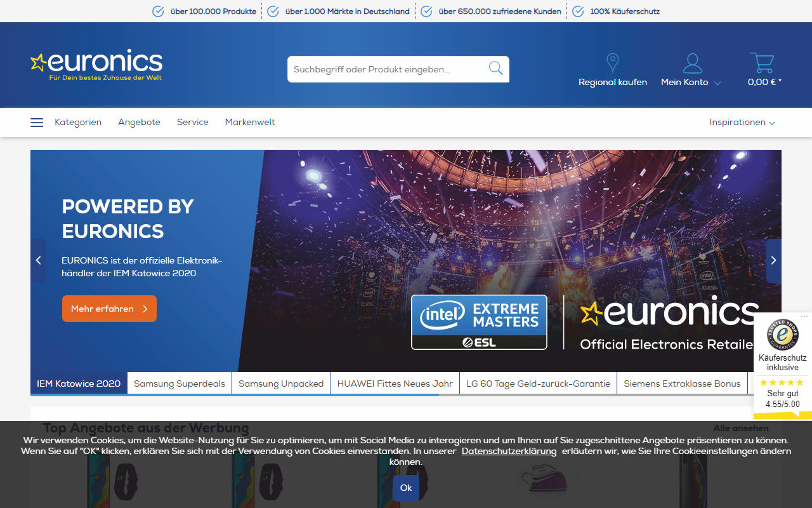Click the Regional kaufen link text
This screenshot has height=508, width=812.
pos(613,83)
